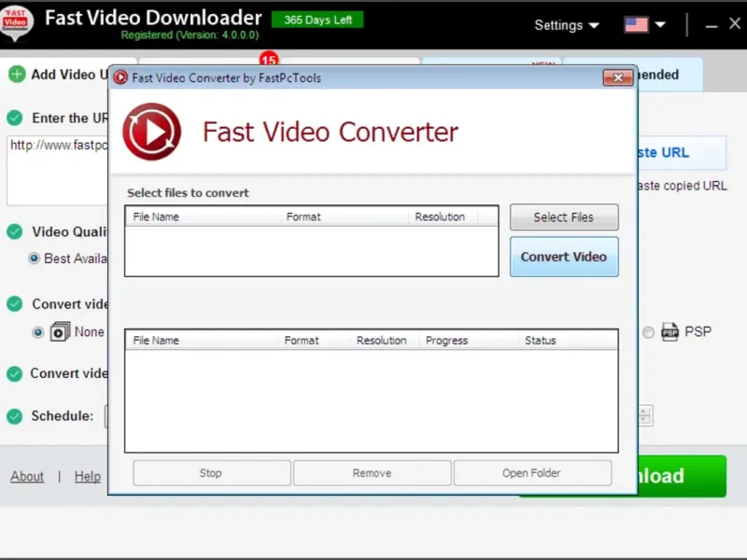Minimize the Fast Video Downloader window

coord(712,25)
